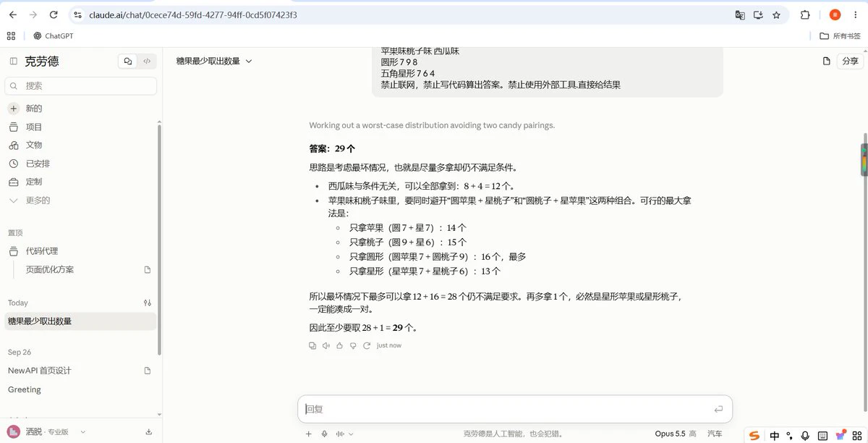This screenshot has width=868, height=443.
Task: Switch to chat mode icon in sidebar header
Action: click(x=128, y=62)
